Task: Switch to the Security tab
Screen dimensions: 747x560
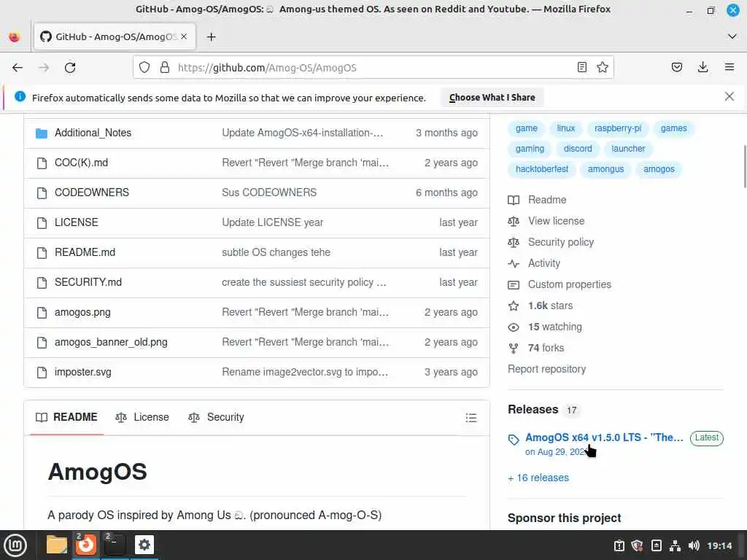Action: coord(216,417)
